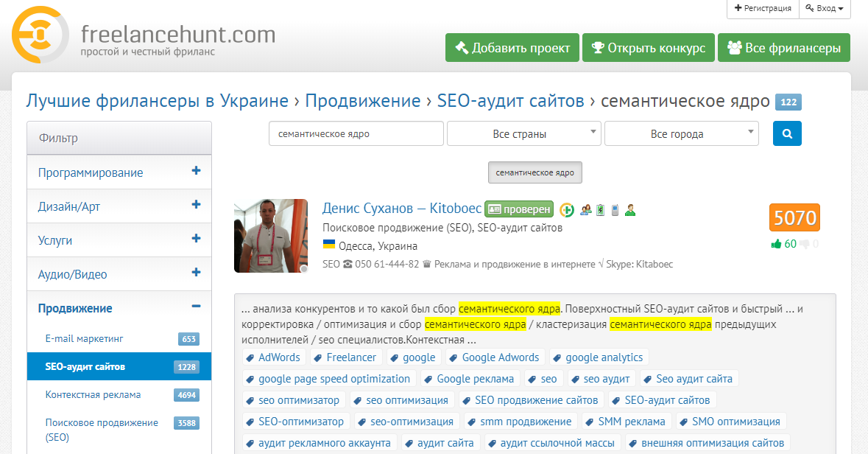Viewport: 868px width, 454px height.
Task: Open the Продвижение breadcrumb link
Action: (363, 101)
